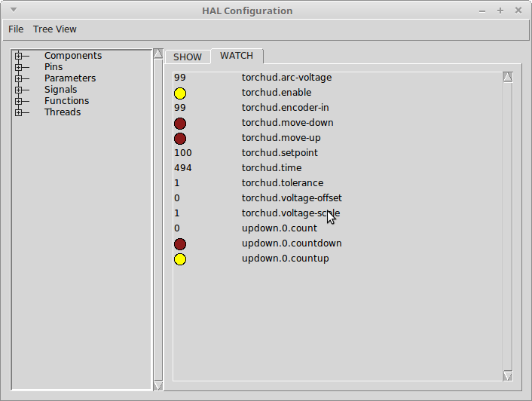Click the updown.0.countup label

[x=286, y=259]
